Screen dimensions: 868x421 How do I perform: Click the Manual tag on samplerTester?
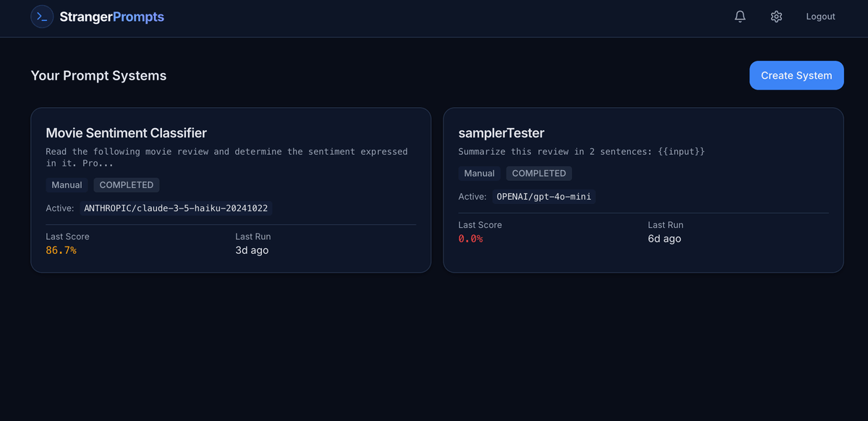click(479, 174)
